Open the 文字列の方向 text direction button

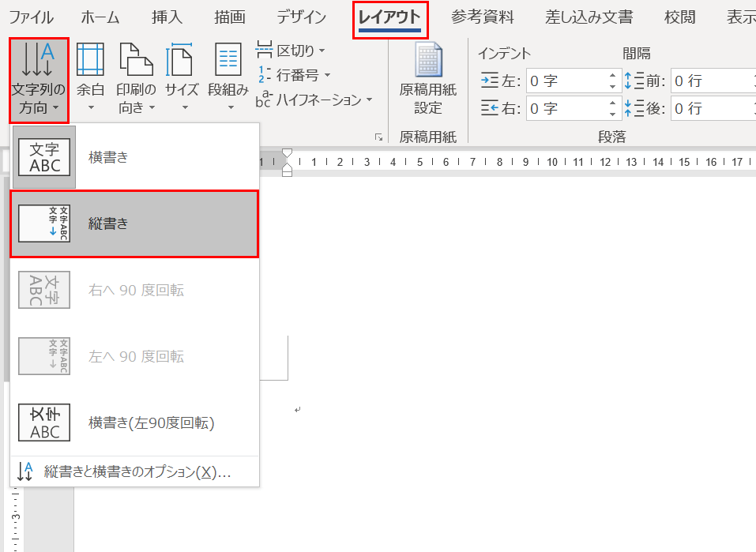(x=39, y=80)
